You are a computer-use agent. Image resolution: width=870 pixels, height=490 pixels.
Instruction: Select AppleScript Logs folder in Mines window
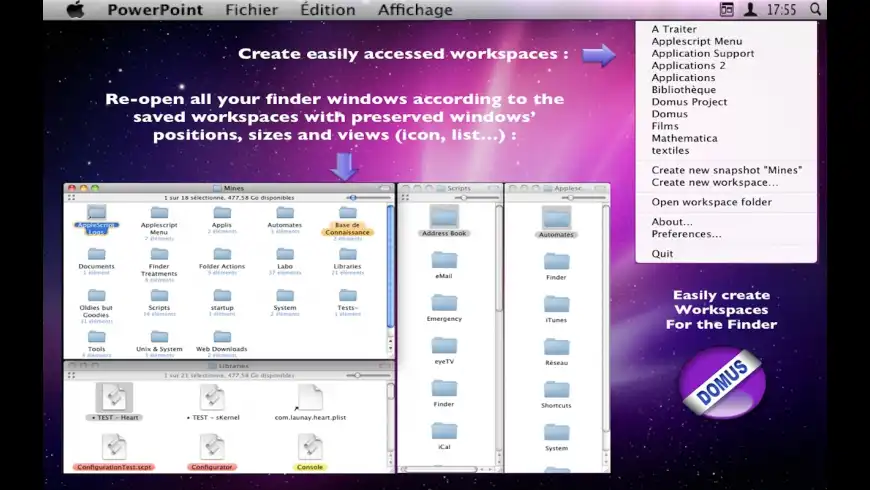pyautogui.click(x=97, y=220)
